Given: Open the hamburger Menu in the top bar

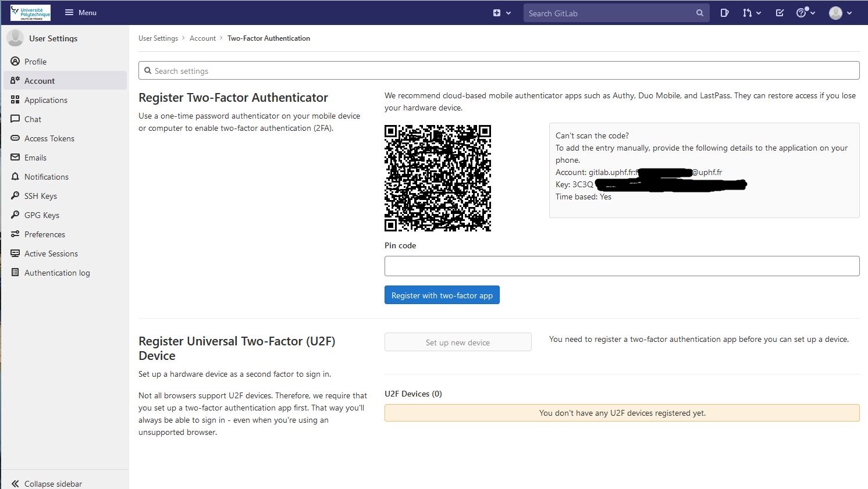Looking at the screenshot, I should (80, 13).
